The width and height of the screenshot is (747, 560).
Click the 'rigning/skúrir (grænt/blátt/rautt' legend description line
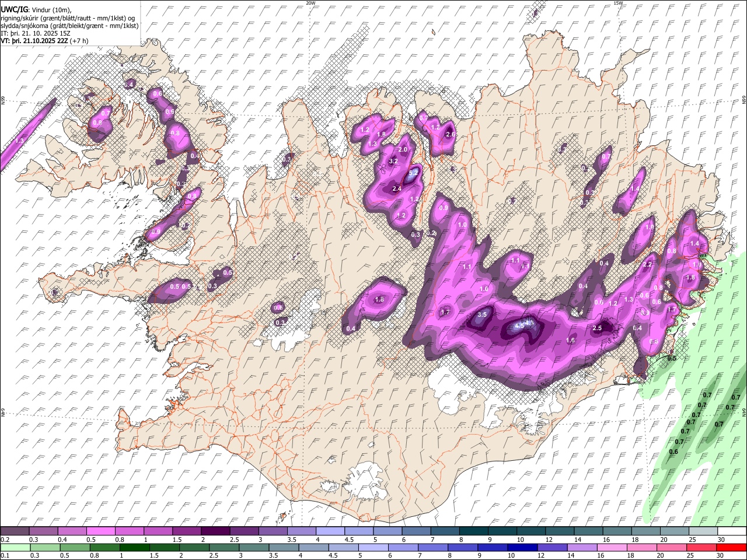[68, 18]
